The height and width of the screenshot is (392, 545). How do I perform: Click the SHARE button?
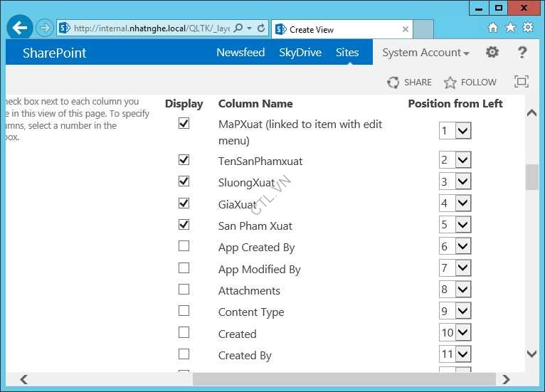(410, 83)
